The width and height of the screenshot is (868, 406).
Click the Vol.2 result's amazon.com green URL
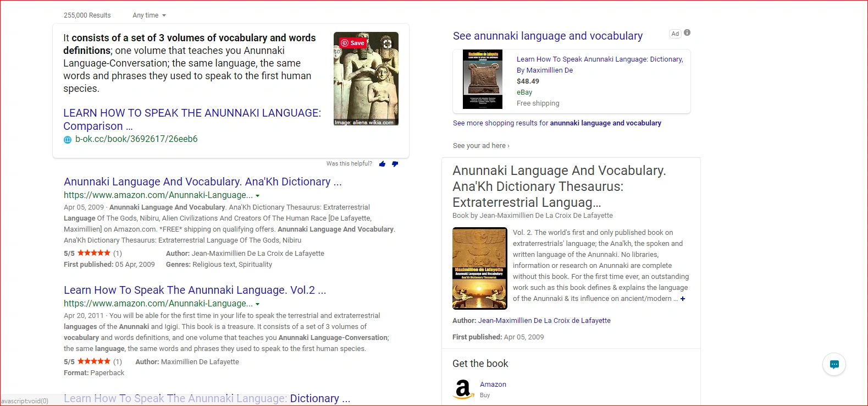coord(158,304)
